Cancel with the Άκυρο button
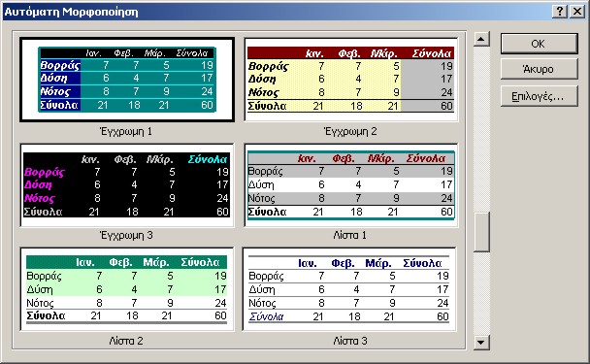 pyautogui.click(x=539, y=69)
